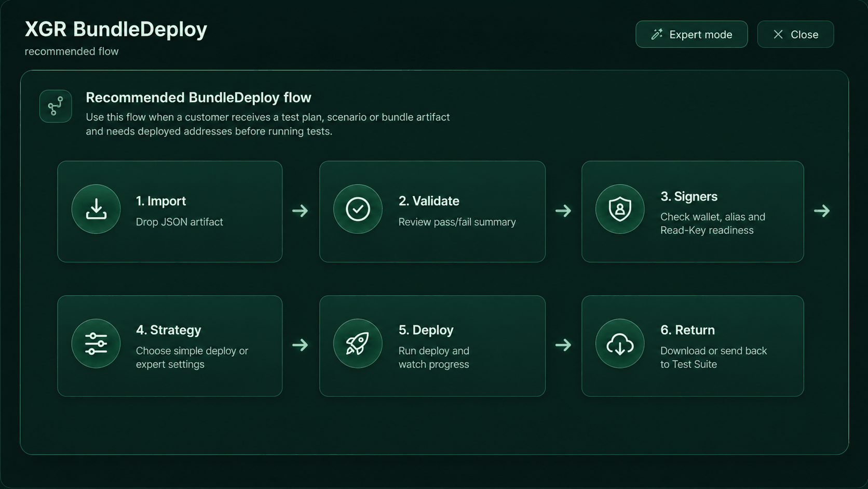Click 'Choose simple deploy or expert settings' text

pos(192,358)
